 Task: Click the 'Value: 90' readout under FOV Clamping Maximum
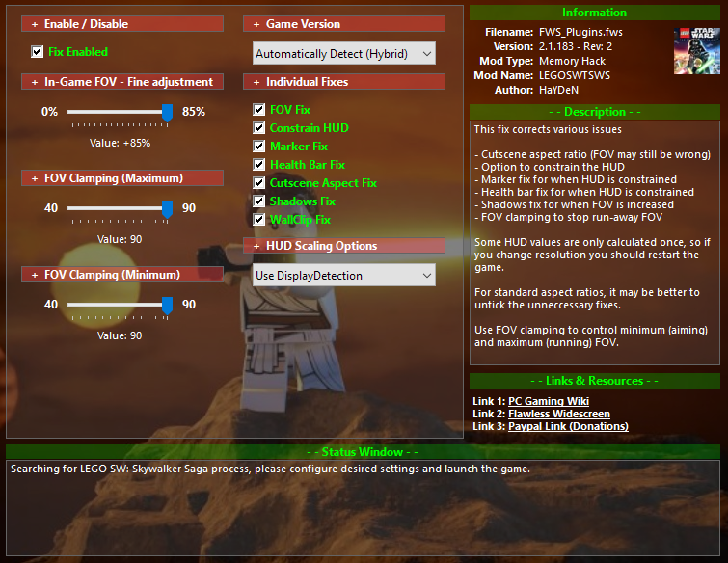coord(120,239)
